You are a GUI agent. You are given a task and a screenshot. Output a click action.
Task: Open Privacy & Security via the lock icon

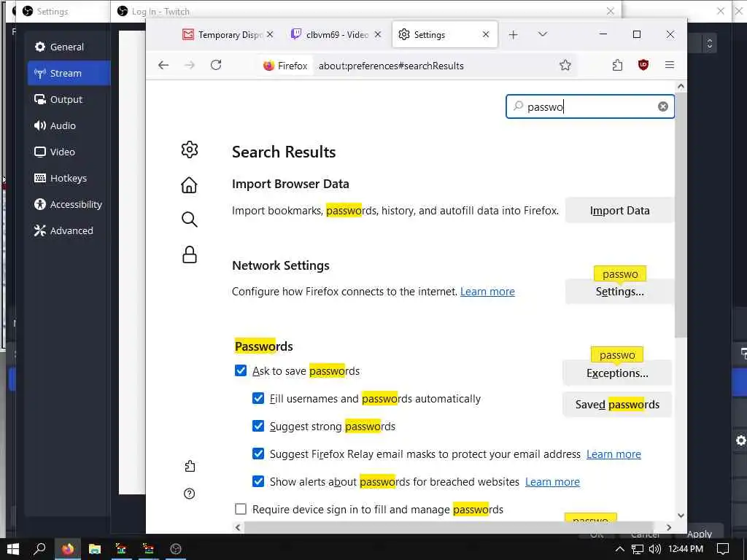[189, 254]
